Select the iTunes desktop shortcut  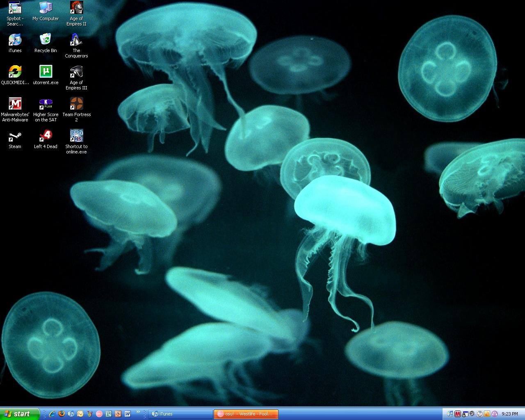15,43
